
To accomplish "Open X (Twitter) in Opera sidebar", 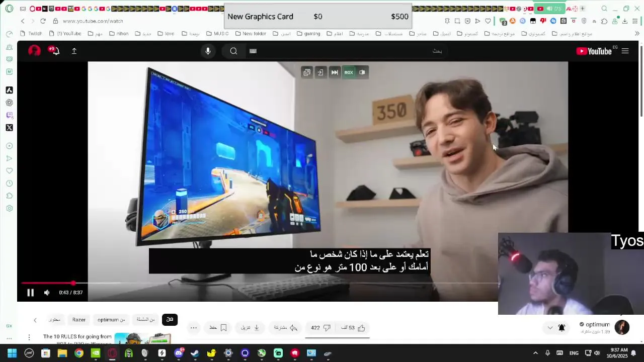I will [9, 128].
